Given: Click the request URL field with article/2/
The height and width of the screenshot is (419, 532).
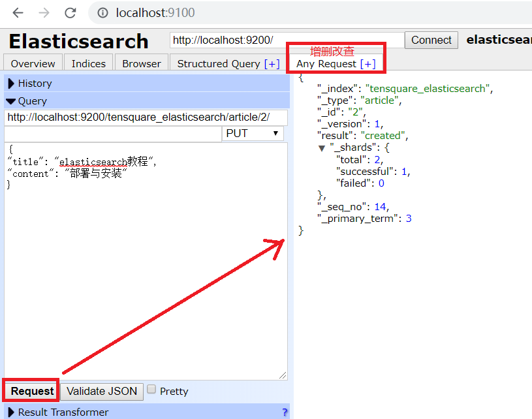Looking at the screenshot, I should pos(146,117).
